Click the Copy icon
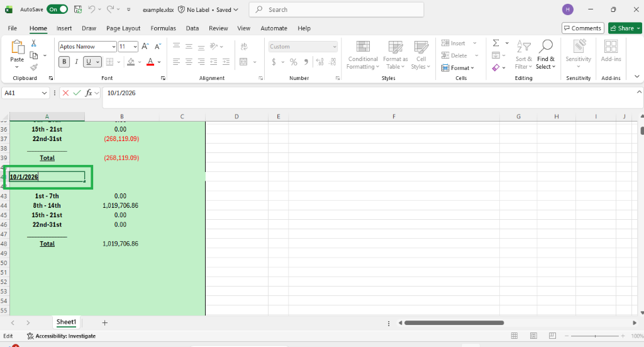This screenshot has height=347, width=644. tap(34, 55)
